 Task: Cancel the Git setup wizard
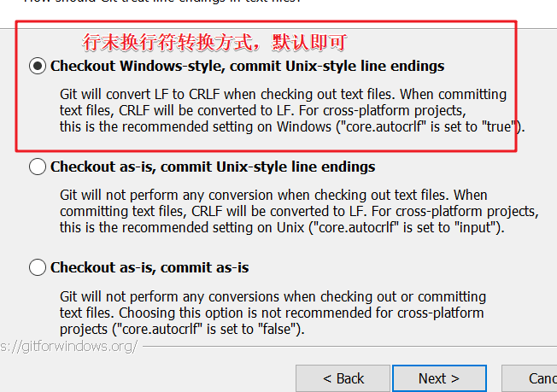click(x=530, y=378)
